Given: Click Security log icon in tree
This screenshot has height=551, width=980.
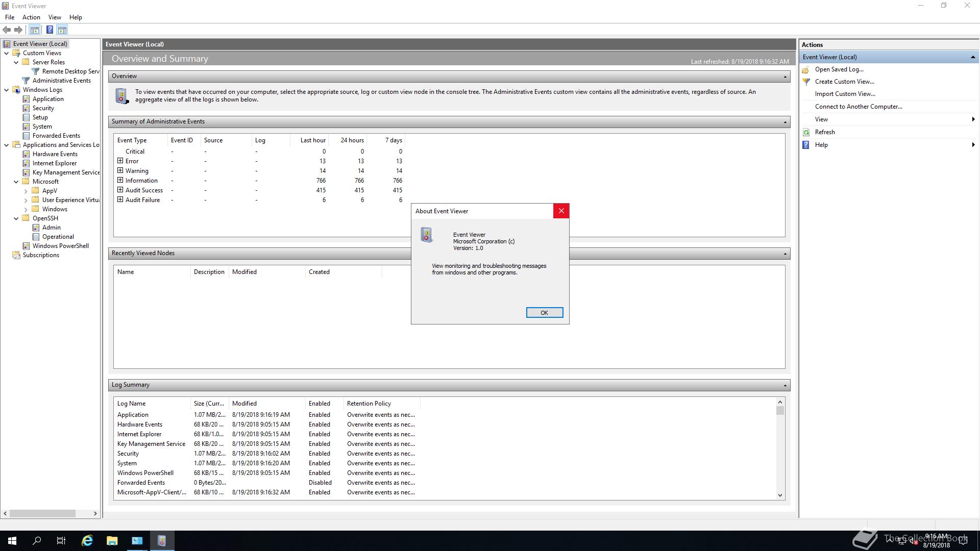Looking at the screenshot, I should pyautogui.click(x=26, y=108).
